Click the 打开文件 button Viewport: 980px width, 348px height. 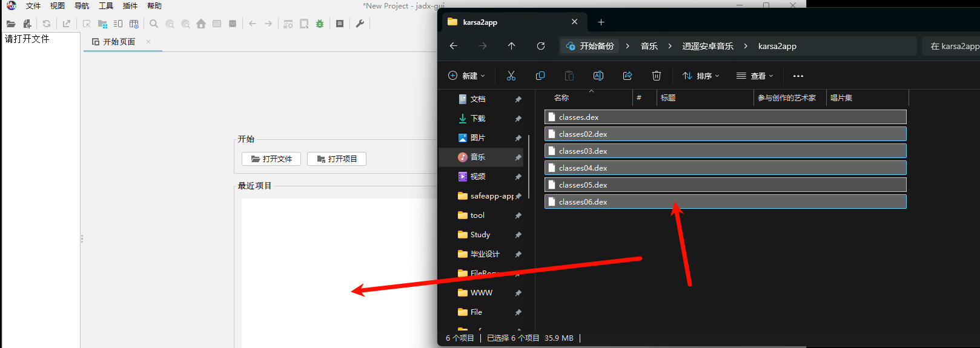271,159
